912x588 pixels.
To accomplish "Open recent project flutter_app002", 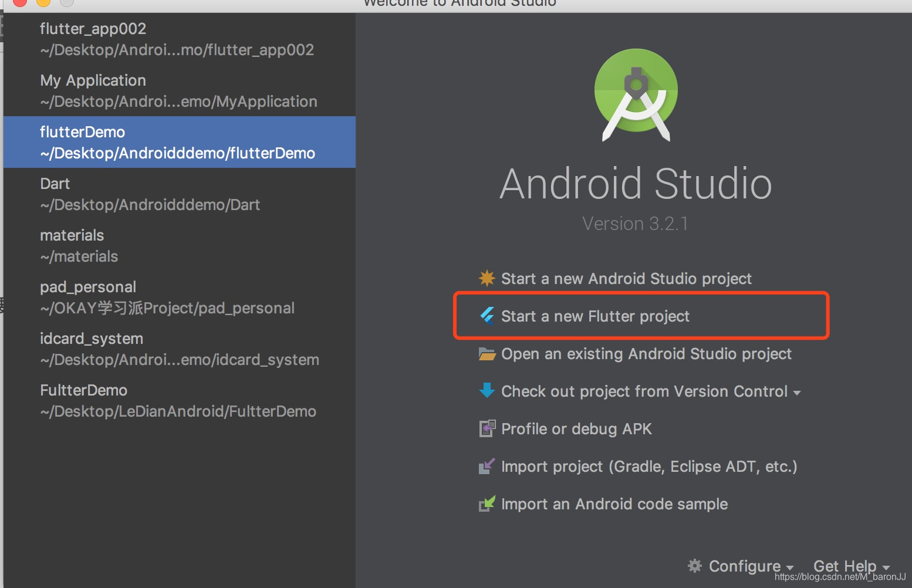I will tap(180, 39).
